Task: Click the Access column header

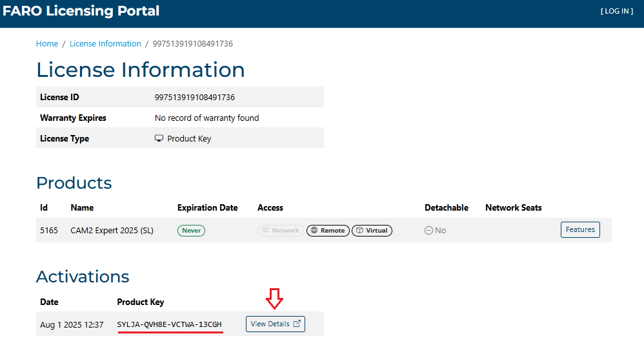Action: click(270, 207)
